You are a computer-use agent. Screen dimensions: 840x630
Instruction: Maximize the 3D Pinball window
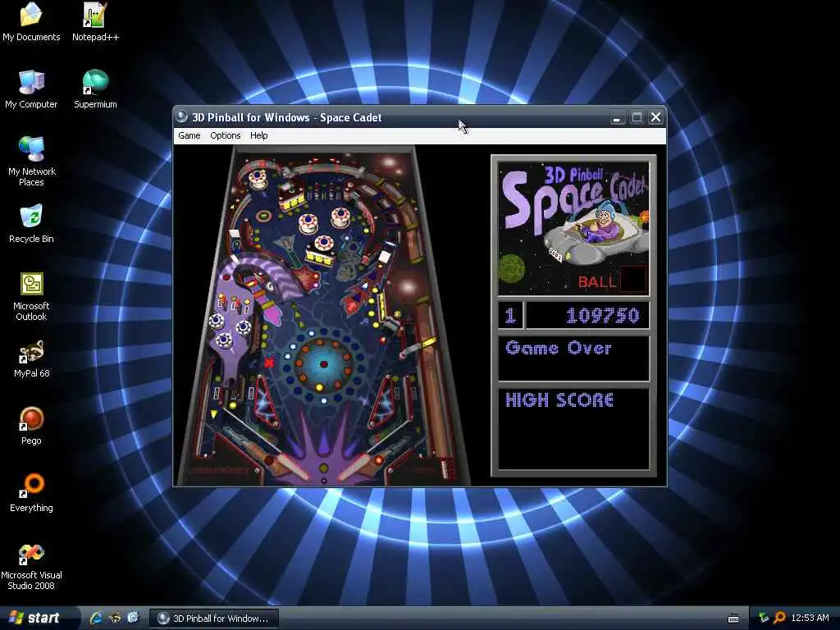[637, 117]
